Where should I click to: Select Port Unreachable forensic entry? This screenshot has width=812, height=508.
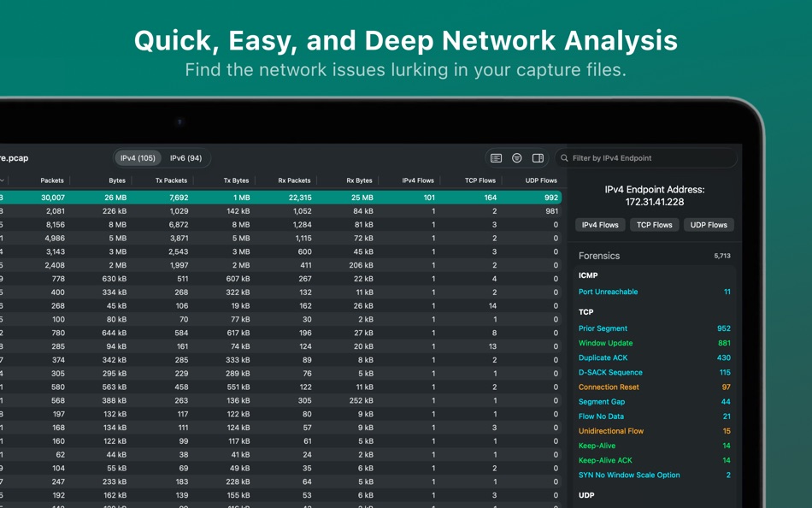tap(655, 292)
